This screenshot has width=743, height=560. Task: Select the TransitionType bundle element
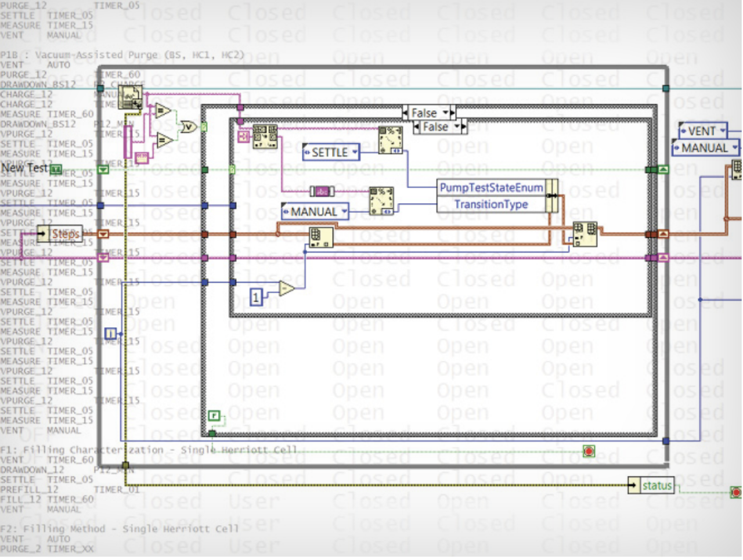491,204
